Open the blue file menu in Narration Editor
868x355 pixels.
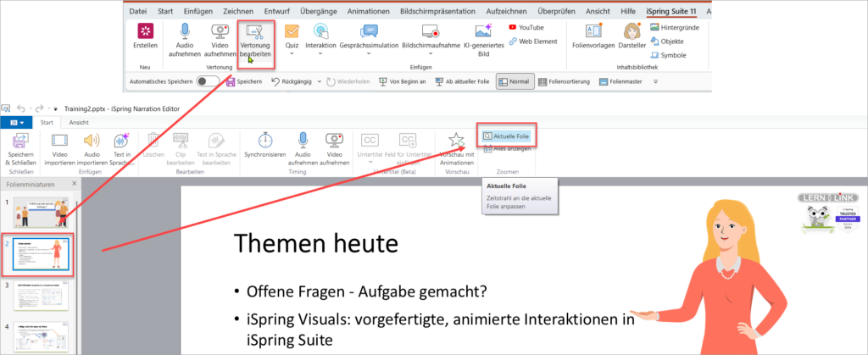pos(17,123)
